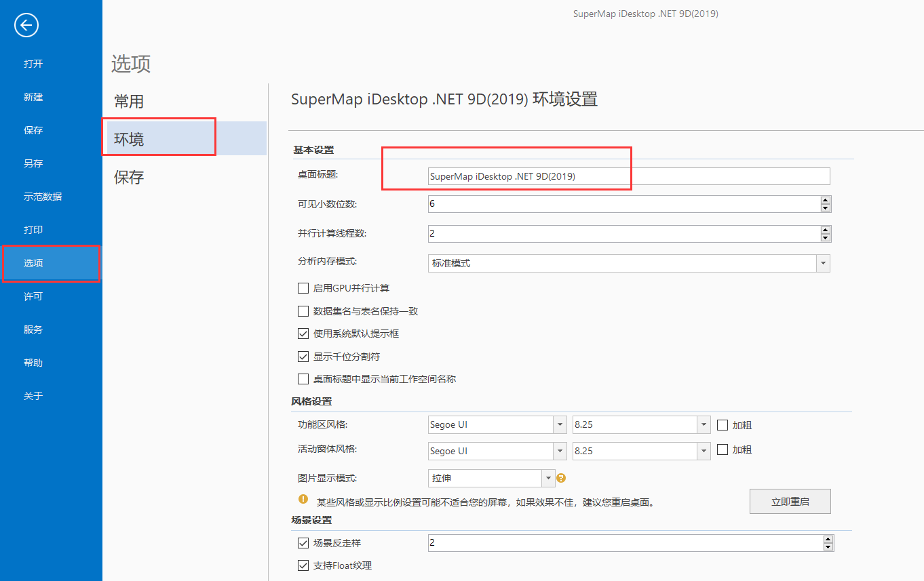
Task: Toggle 加粗 for 功能区风格
Action: 723,425
